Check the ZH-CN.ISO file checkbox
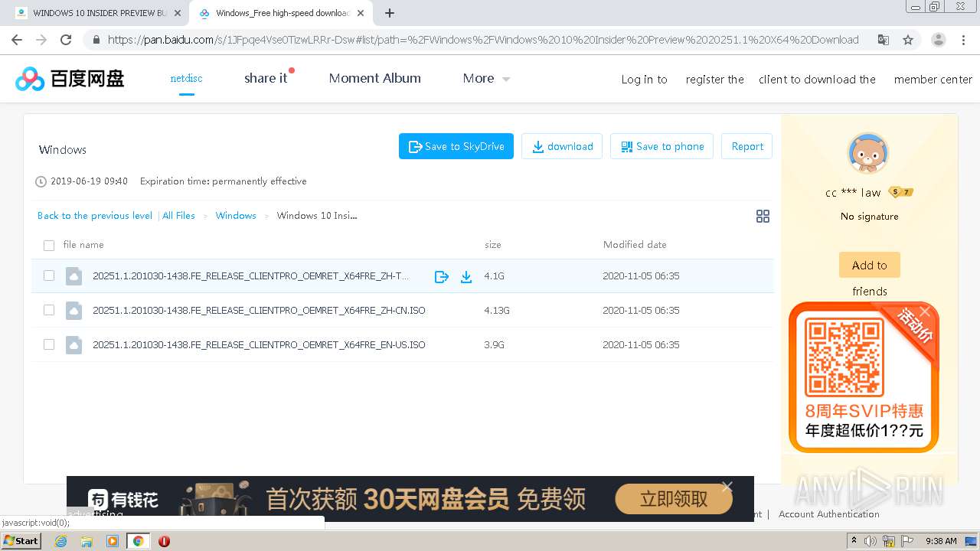Image resolution: width=980 pixels, height=551 pixels. pyautogui.click(x=49, y=310)
